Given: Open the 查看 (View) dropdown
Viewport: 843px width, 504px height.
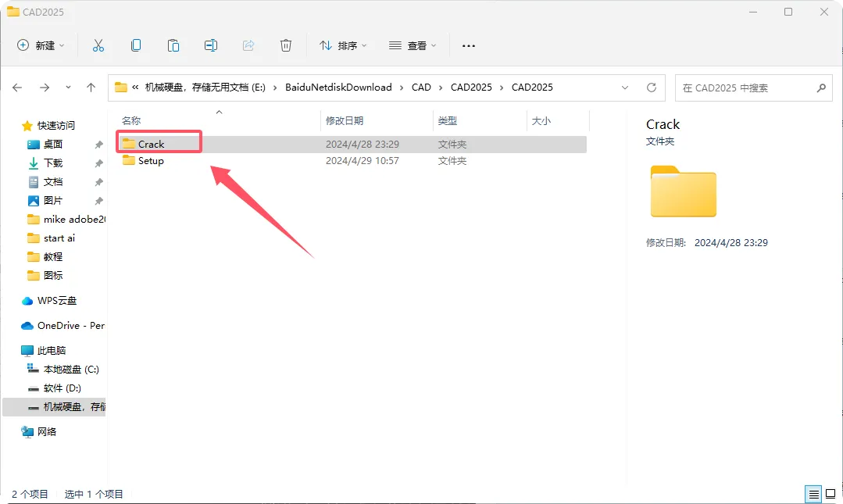Looking at the screenshot, I should tap(413, 46).
